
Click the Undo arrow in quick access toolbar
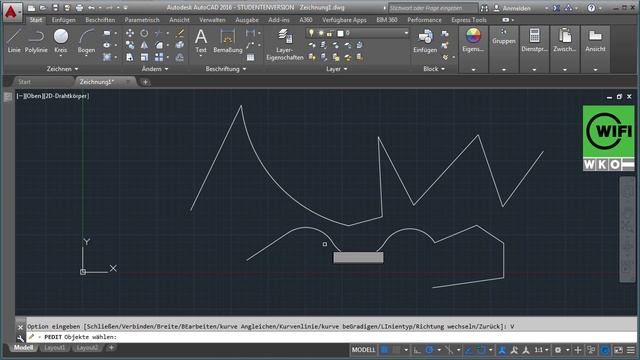tap(91, 8)
